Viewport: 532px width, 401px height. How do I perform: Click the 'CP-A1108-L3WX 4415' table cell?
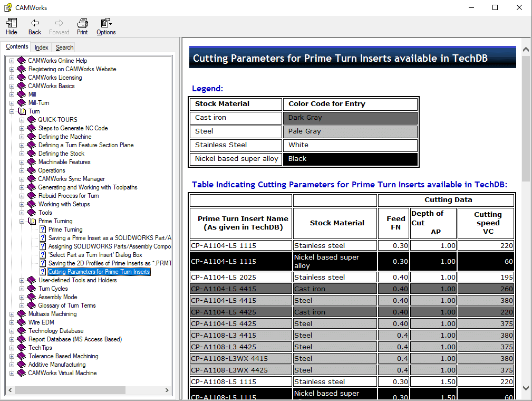coord(241,359)
